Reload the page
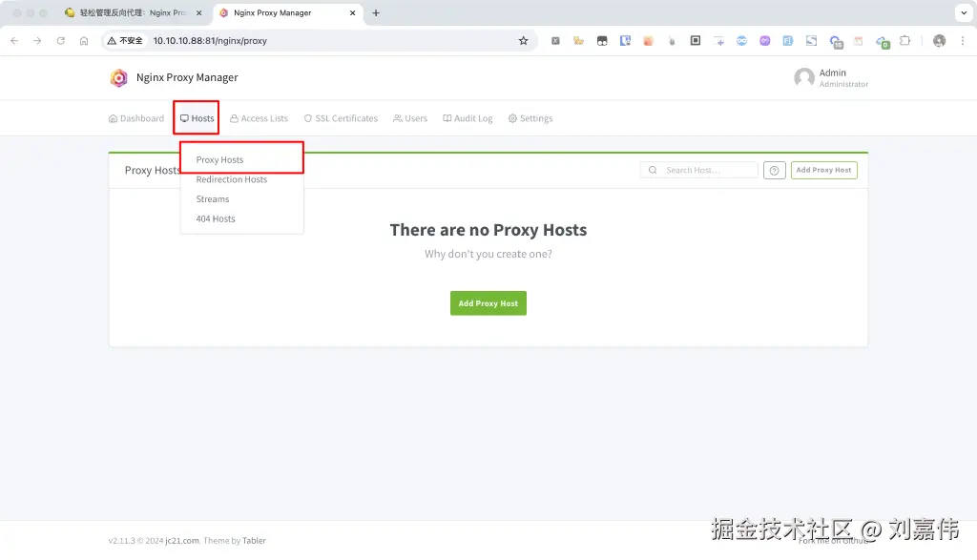The height and width of the screenshot is (560, 977). (60, 40)
